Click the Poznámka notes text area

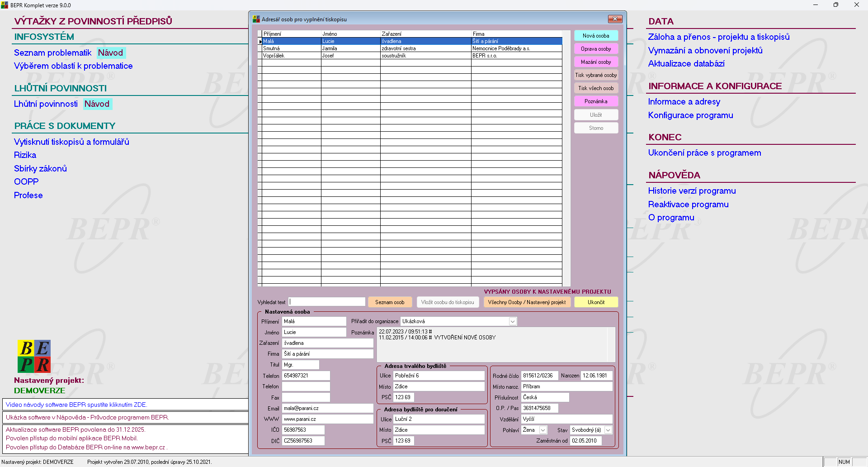coord(496,344)
